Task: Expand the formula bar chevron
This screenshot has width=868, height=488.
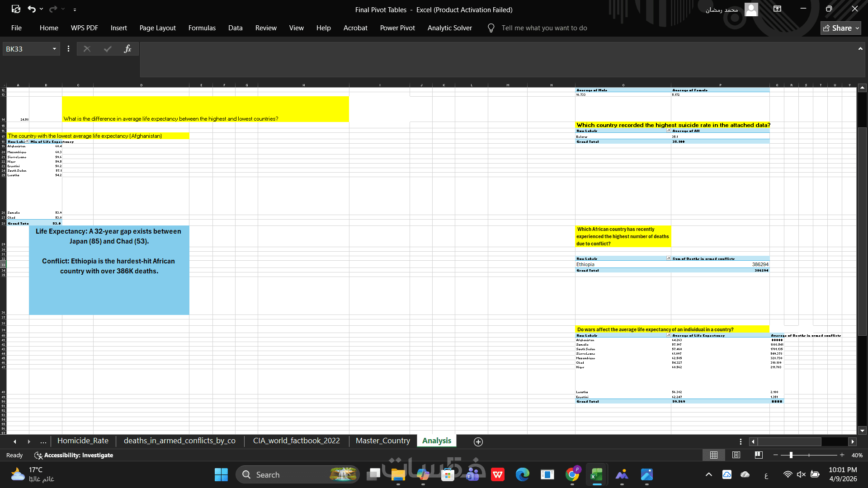Action: pos(860,49)
